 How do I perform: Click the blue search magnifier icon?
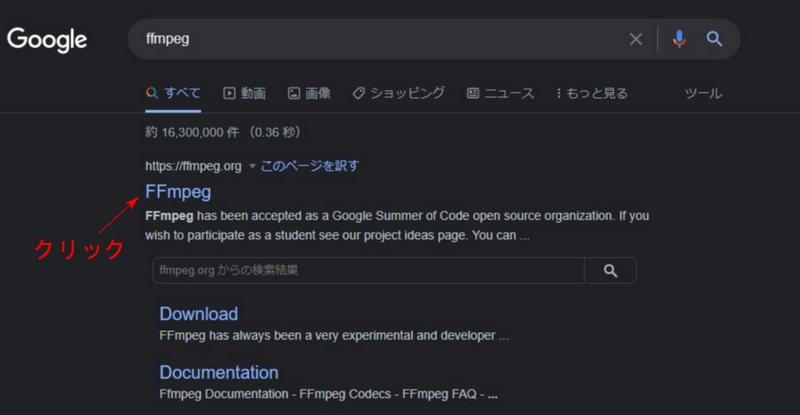[x=714, y=40]
